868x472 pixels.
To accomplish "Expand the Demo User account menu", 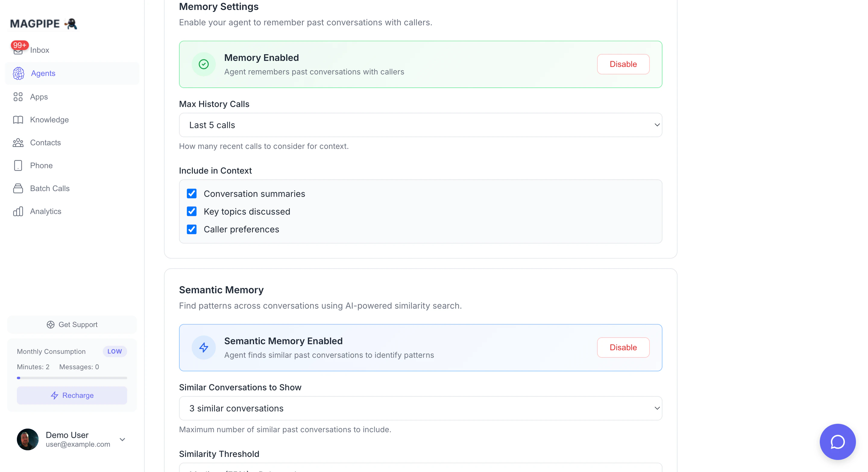I will click(x=122, y=440).
